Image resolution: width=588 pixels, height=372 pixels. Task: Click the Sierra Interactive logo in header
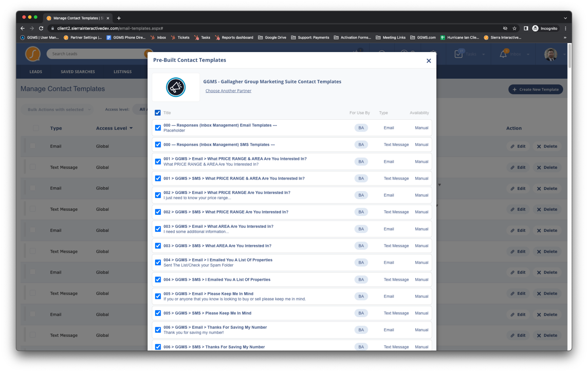click(33, 54)
